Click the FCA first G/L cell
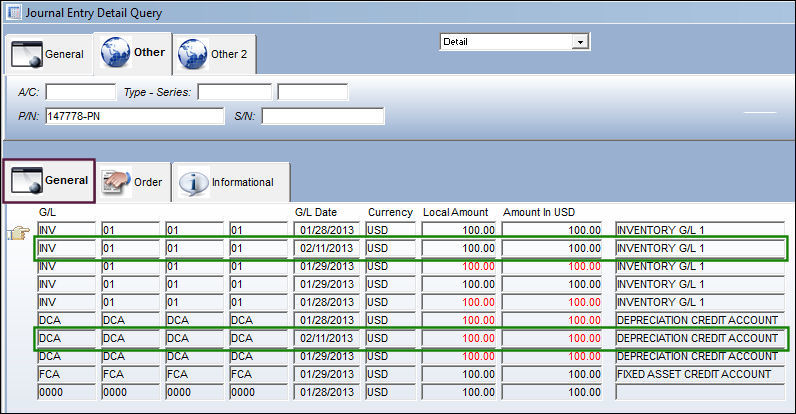 (x=66, y=374)
